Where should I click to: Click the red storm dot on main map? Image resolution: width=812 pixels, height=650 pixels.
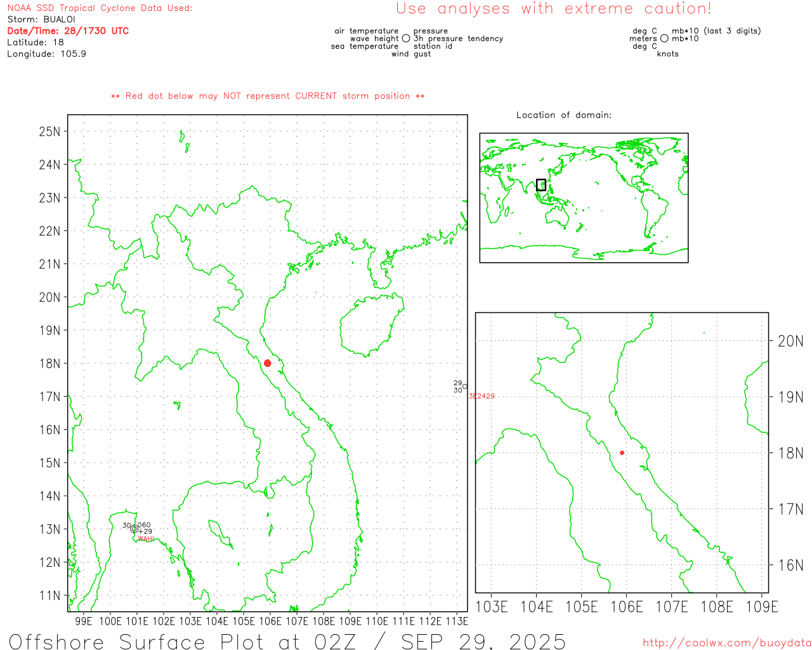click(x=267, y=363)
